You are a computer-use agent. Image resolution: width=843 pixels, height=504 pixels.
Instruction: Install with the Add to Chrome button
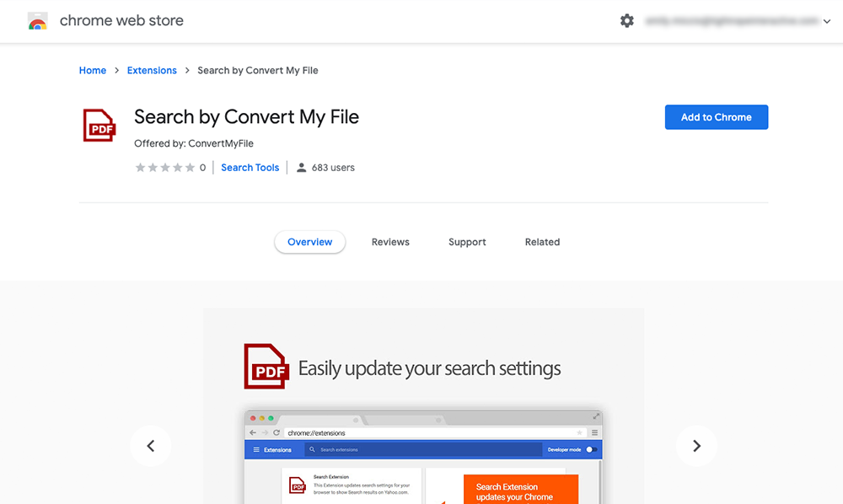pyautogui.click(x=716, y=117)
